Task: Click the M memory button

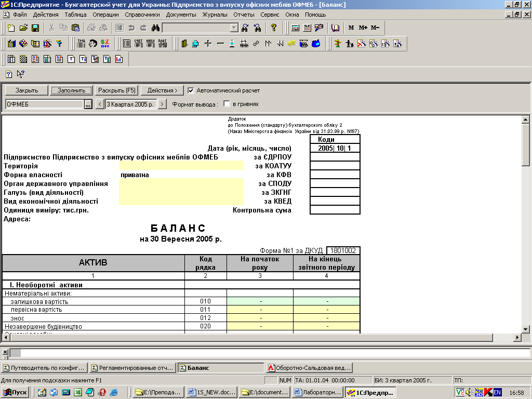Action: (x=351, y=28)
